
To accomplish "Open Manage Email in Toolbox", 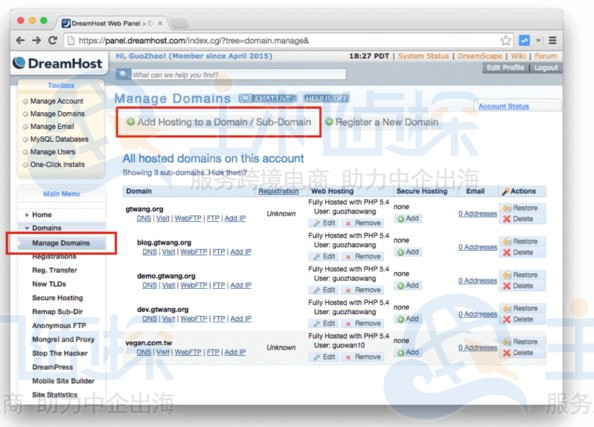I will click(52, 127).
